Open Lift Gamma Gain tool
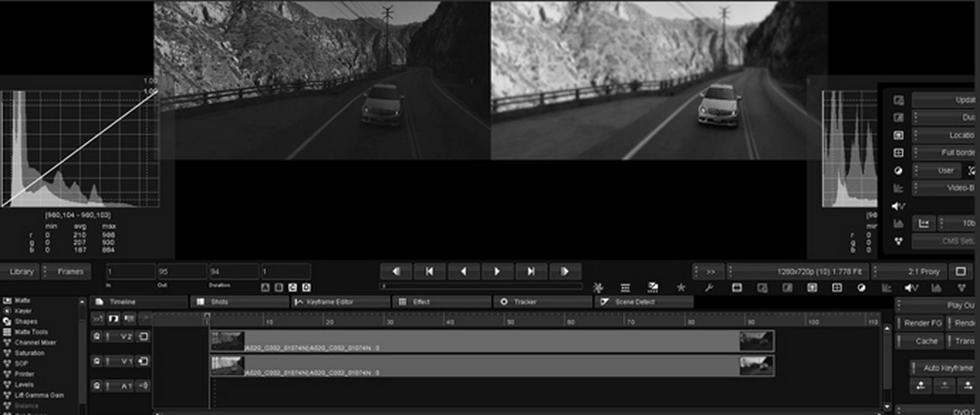This screenshot has height=415, width=980. pos(39,395)
